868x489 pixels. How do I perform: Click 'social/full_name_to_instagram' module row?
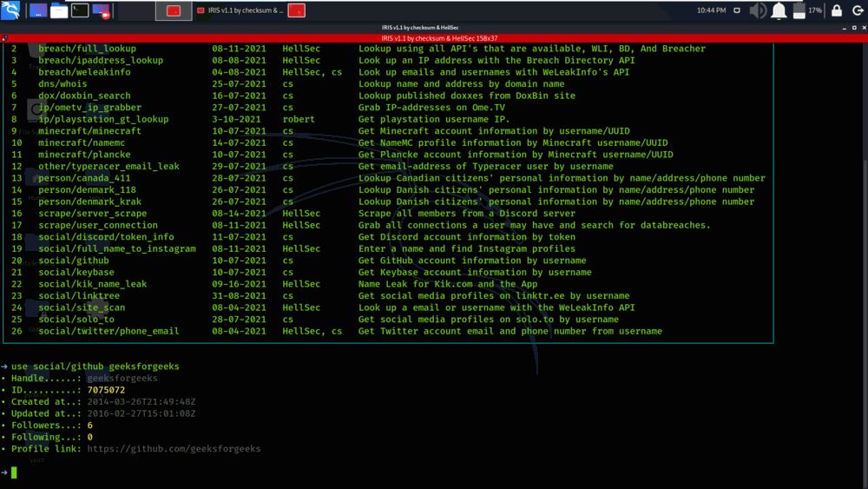click(x=117, y=248)
